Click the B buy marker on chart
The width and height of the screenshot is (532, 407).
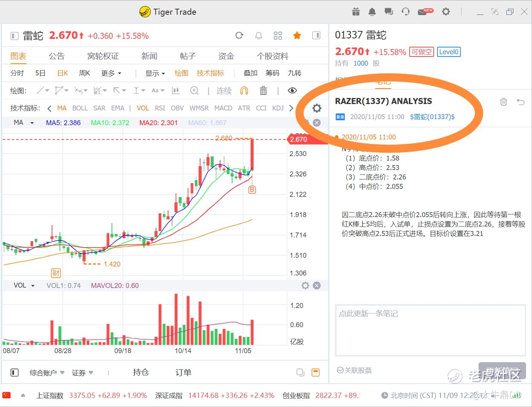click(x=252, y=190)
